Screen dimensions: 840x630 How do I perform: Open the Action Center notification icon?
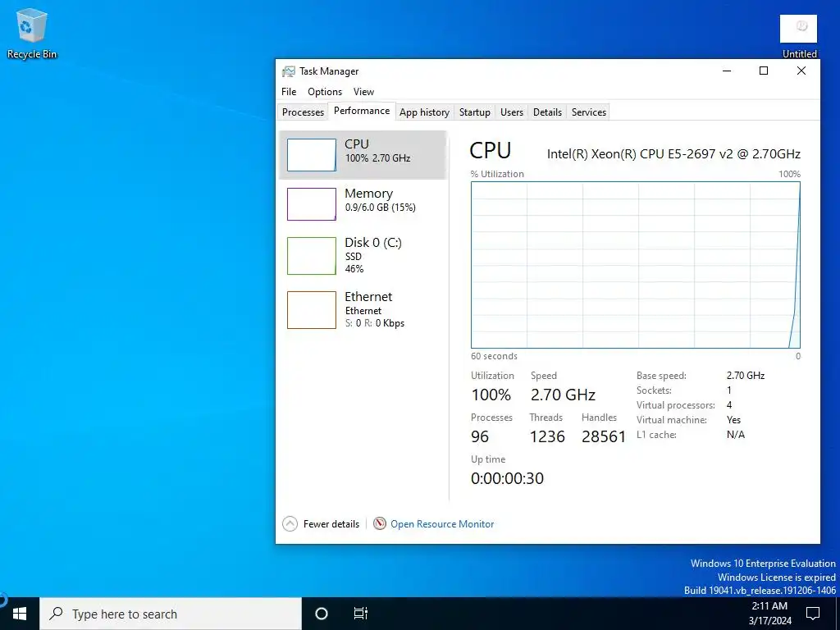pos(813,614)
